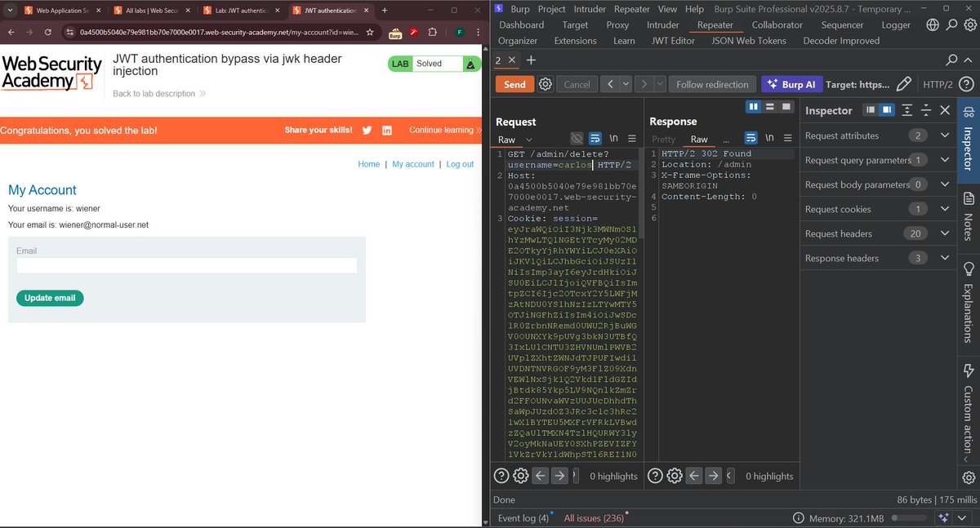980x528 pixels.
Task: Click the Burp AI sparkle icon in status bar
Action: coord(943,517)
